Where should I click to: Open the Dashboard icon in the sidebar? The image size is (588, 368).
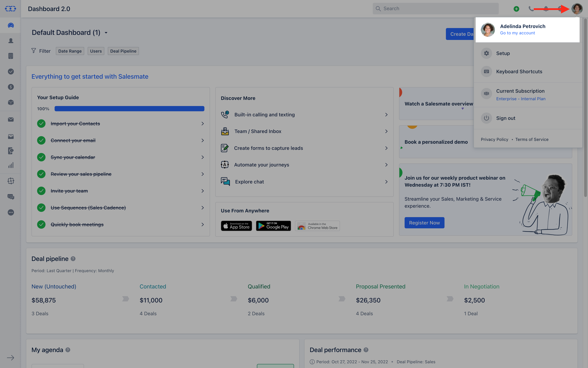pyautogui.click(x=11, y=25)
